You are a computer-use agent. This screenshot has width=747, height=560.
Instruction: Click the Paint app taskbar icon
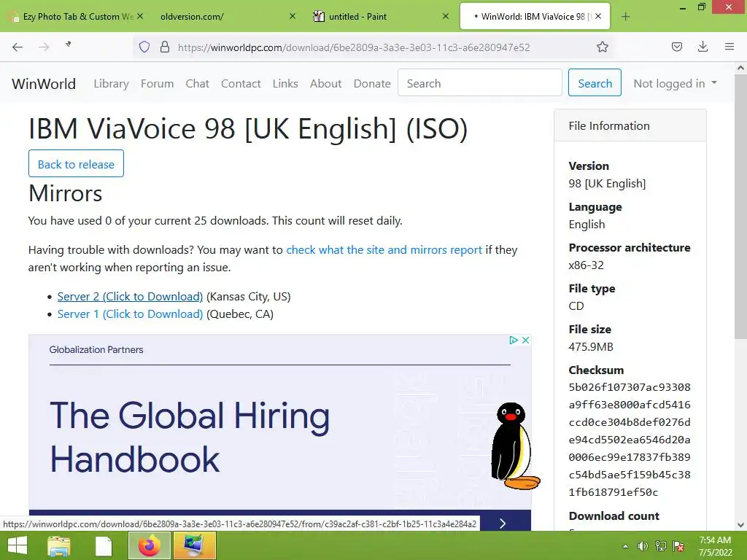194,545
